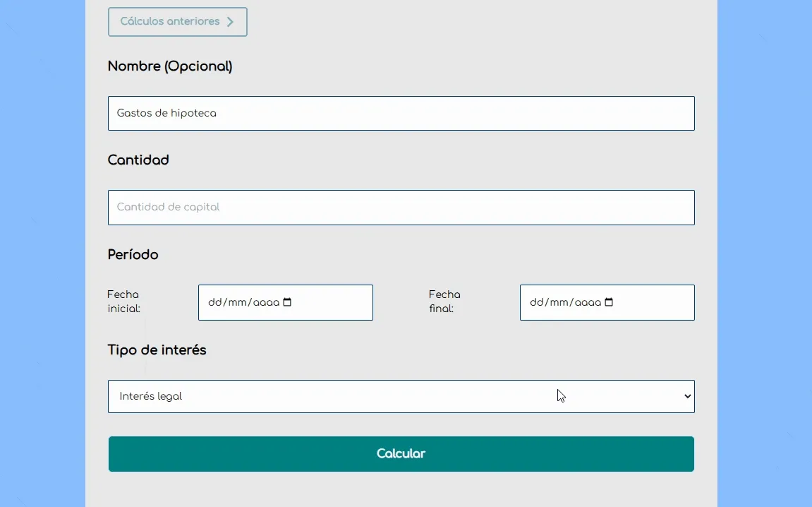Select the dd segment in Fecha inicial

(x=214, y=302)
